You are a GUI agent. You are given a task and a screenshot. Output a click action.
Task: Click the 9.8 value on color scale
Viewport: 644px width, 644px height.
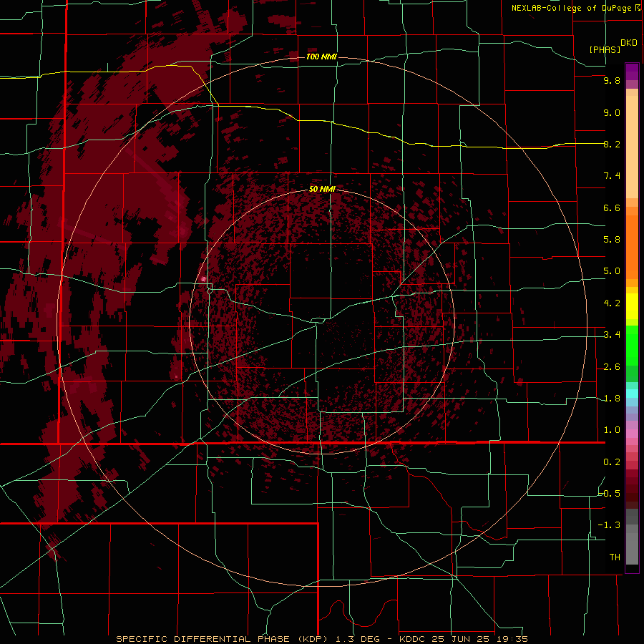[612, 80]
